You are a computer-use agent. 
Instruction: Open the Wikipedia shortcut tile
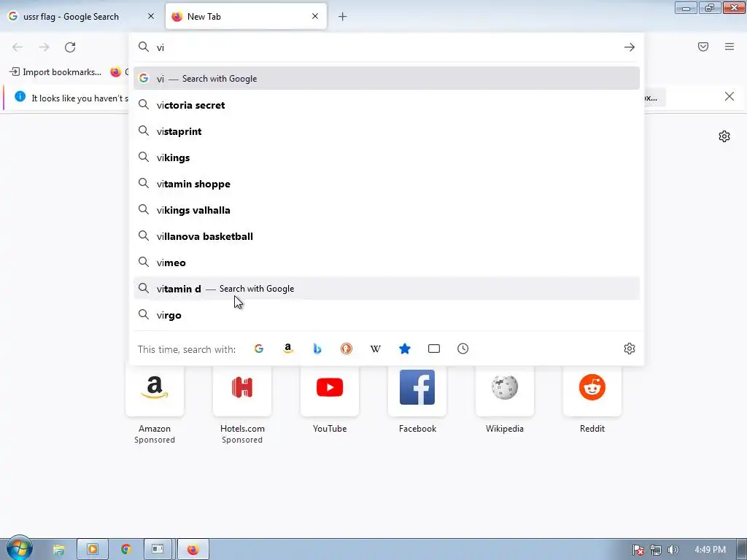(505, 391)
